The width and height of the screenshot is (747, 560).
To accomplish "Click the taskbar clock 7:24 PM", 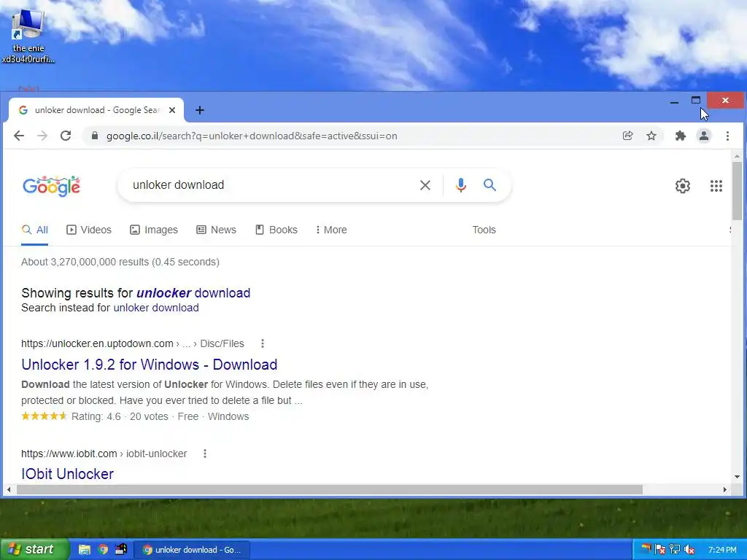I will coord(722,550).
